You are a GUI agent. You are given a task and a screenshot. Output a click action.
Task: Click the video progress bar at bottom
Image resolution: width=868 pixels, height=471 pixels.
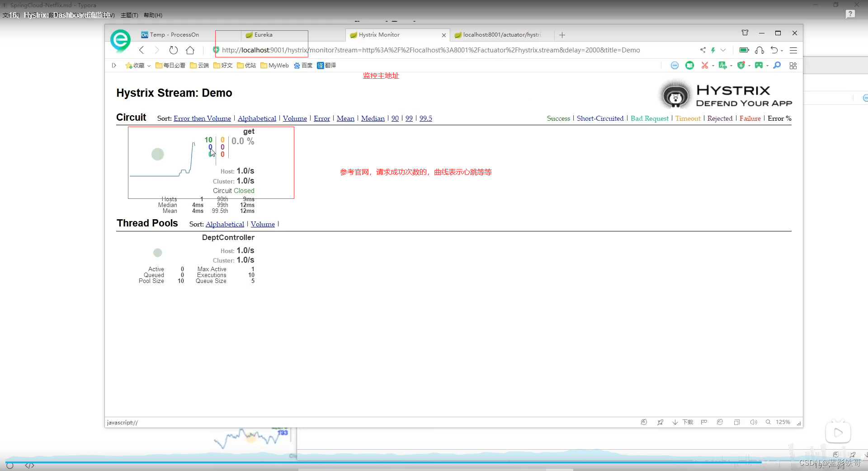point(434,462)
